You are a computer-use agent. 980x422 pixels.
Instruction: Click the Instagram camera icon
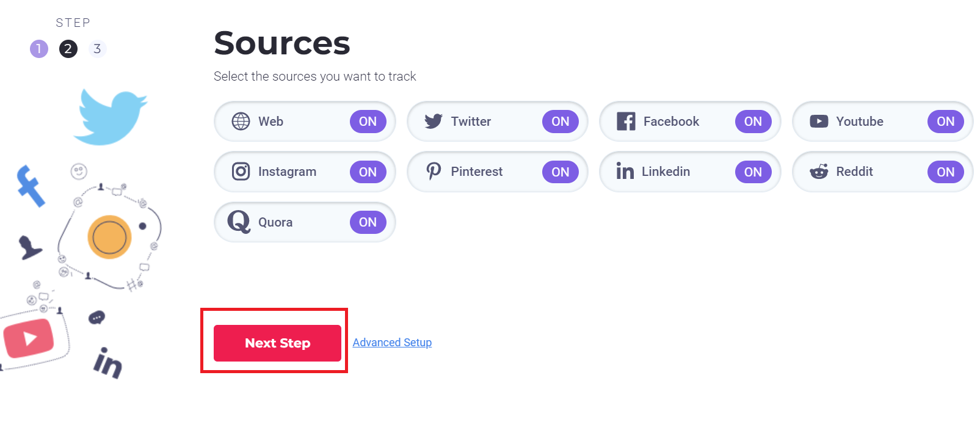coord(241,172)
